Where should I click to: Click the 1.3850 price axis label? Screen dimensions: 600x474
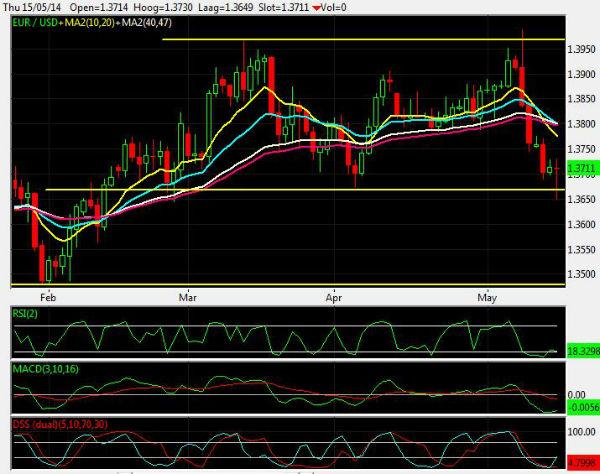(582, 99)
